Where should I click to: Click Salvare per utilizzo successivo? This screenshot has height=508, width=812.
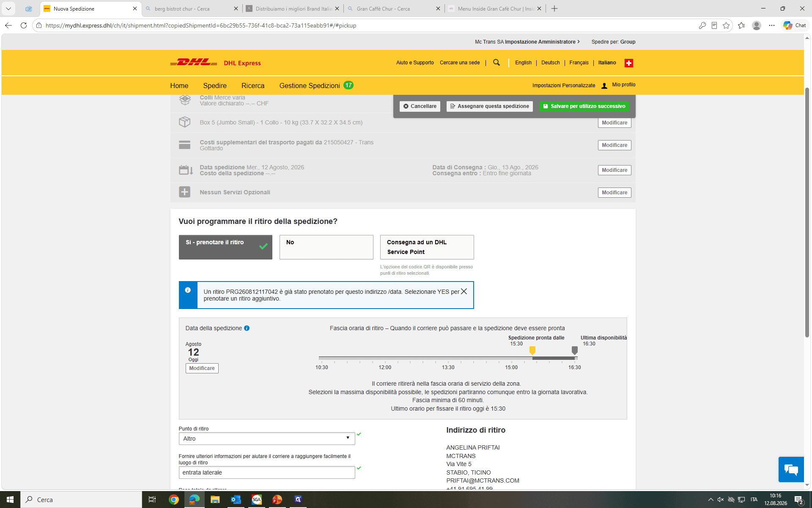click(584, 106)
